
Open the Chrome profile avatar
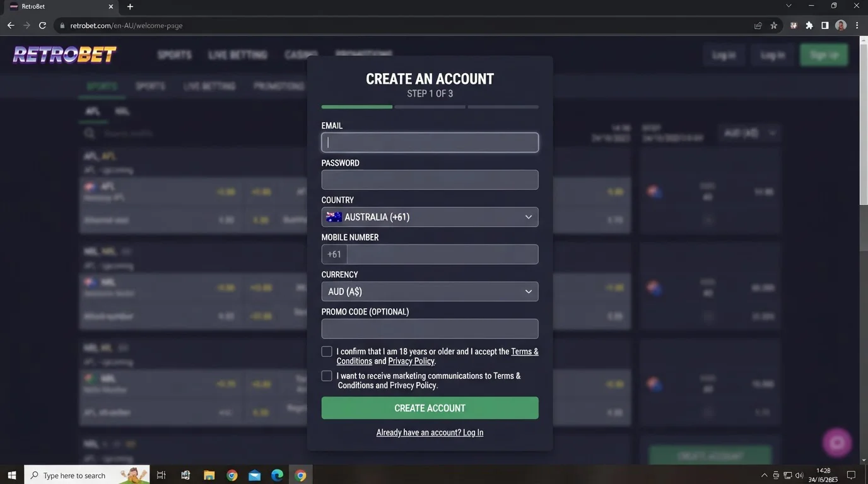pos(841,25)
